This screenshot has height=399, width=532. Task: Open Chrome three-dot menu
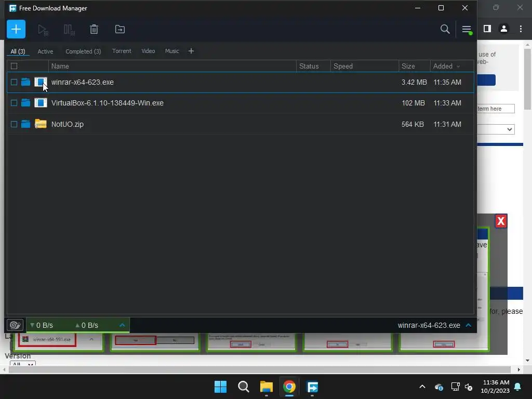521,29
